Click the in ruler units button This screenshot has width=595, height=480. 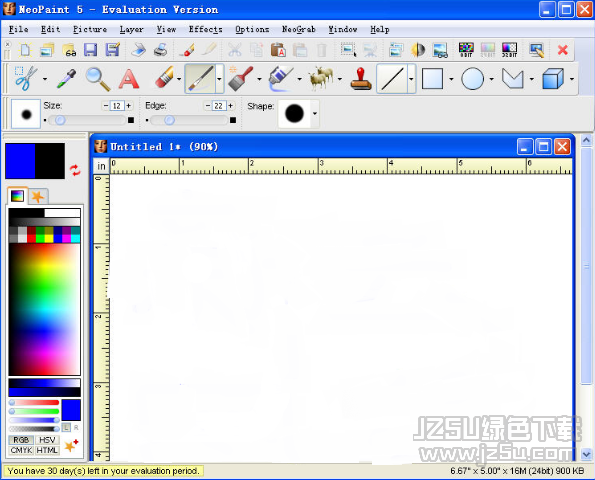101,166
